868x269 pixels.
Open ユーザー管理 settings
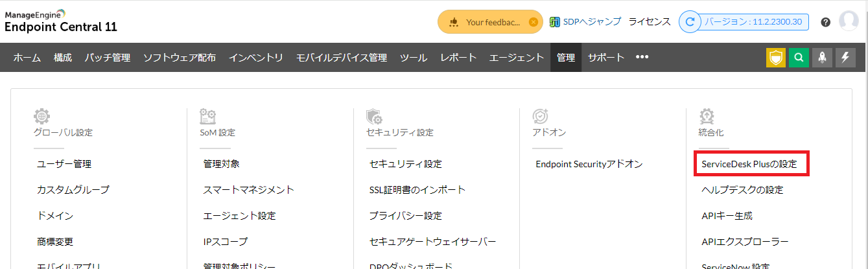[x=64, y=164]
